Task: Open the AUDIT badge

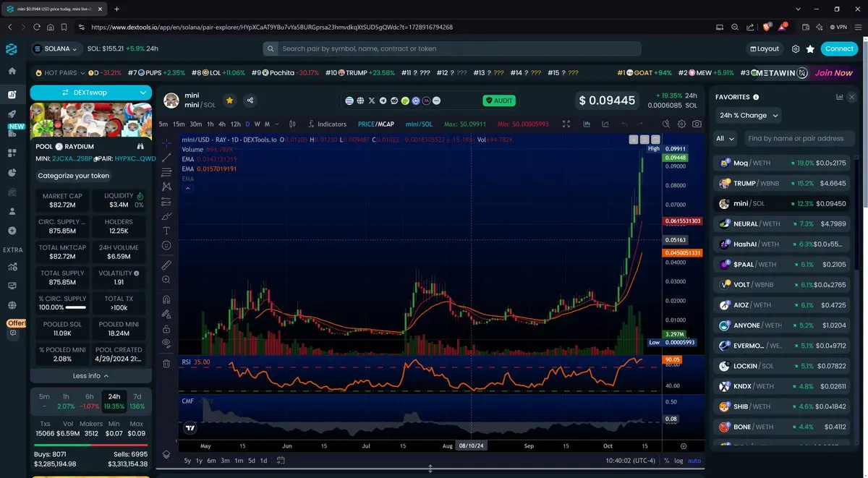Action: point(500,101)
